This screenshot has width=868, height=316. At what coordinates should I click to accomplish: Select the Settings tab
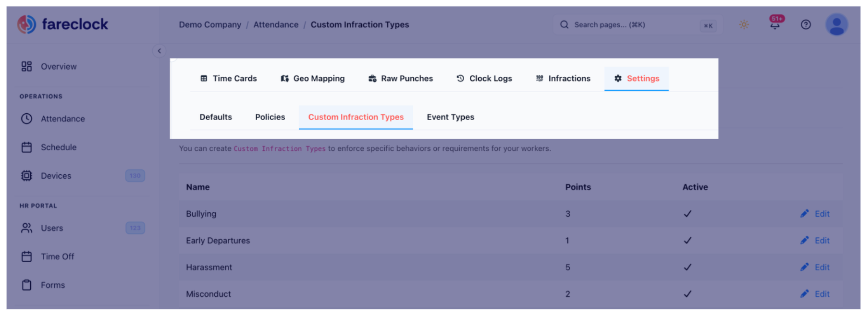(x=637, y=79)
